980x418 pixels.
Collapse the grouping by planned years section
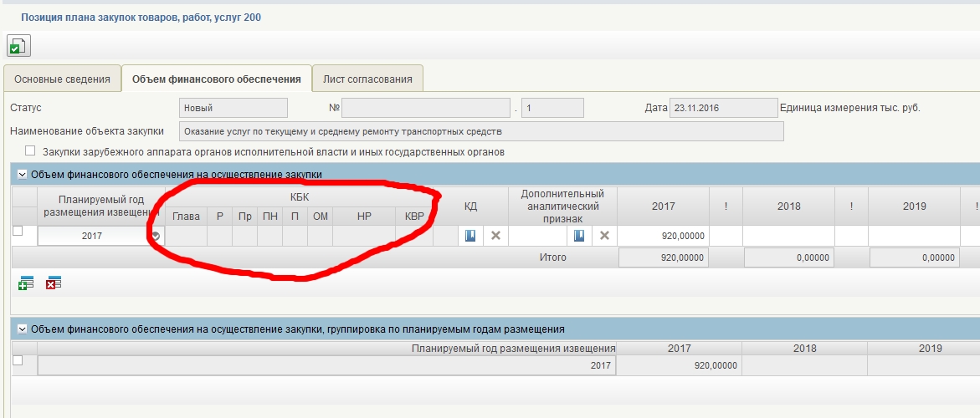pos(22,329)
